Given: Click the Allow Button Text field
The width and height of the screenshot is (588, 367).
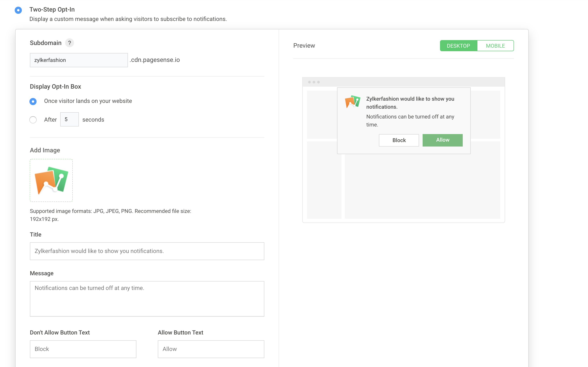Looking at the screenshot, I should (x=211, y=349).
